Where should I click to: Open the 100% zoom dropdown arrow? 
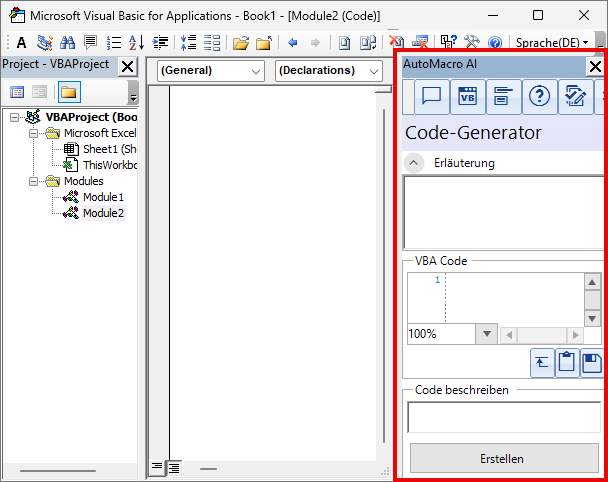pos(487,334)
